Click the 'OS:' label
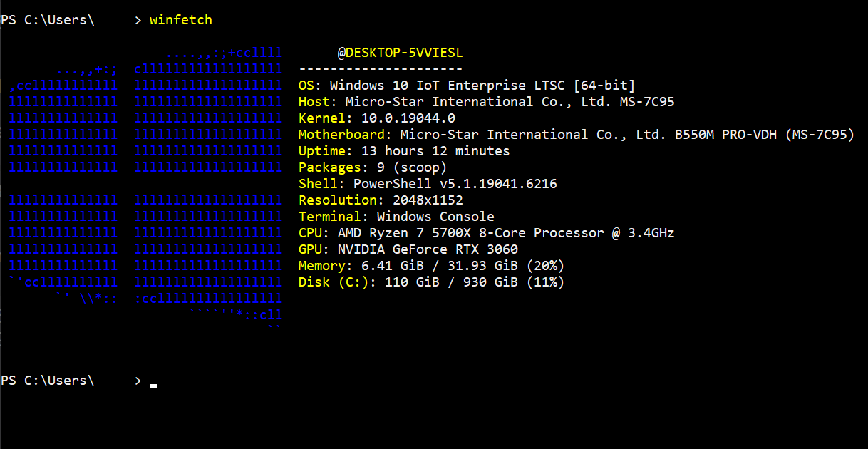This screenshot has height=449, width=868. 310,86
